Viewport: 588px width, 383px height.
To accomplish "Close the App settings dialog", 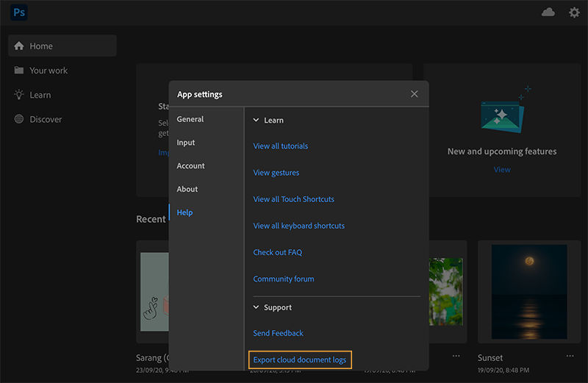I will (414, 94).
